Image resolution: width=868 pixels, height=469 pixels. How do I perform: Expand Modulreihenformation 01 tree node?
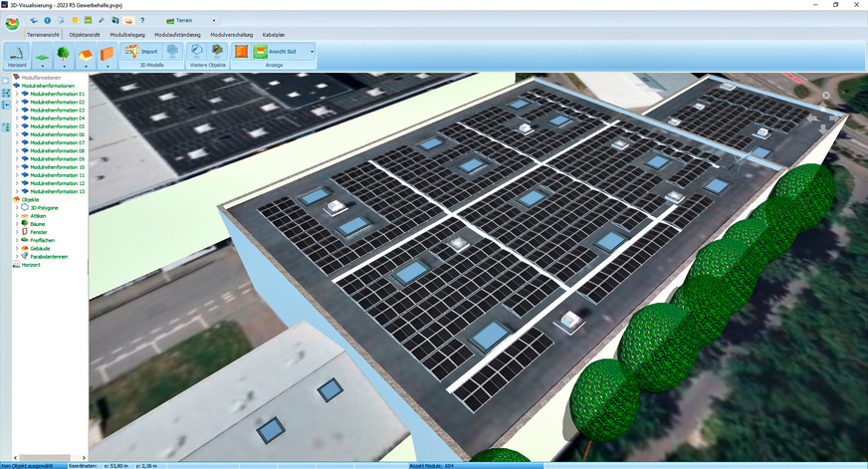(17, 95)
